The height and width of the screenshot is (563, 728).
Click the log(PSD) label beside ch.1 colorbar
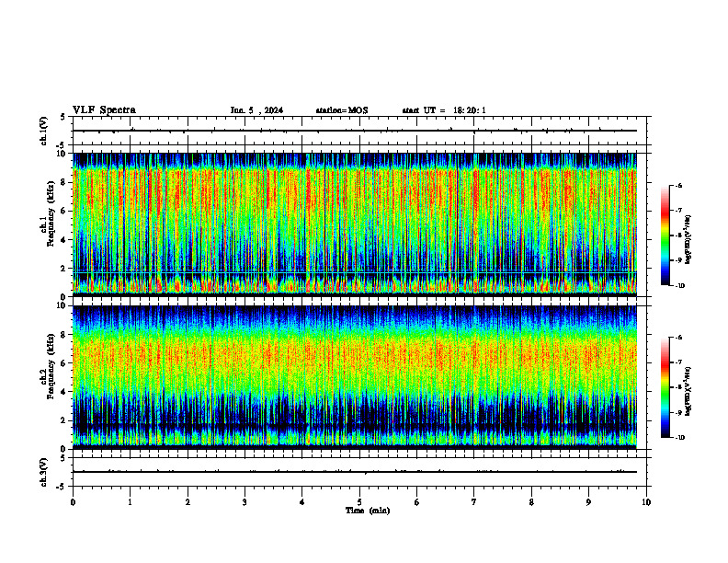(x=688, y=240)
